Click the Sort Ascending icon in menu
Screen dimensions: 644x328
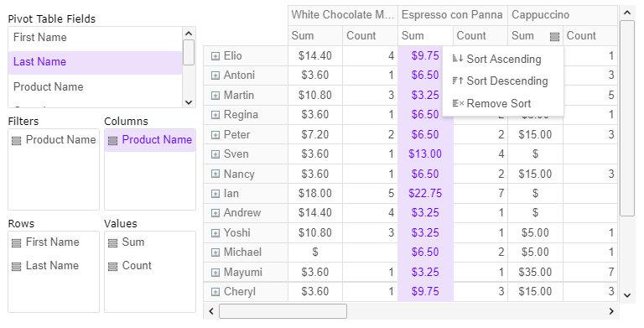tap(458, 59)
